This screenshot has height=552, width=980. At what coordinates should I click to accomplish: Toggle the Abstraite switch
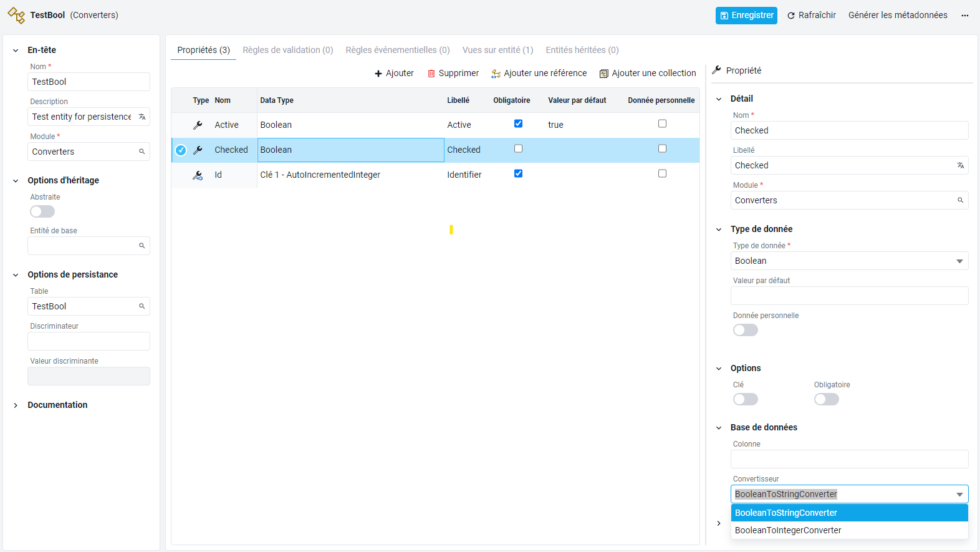(x=42, y=211)
